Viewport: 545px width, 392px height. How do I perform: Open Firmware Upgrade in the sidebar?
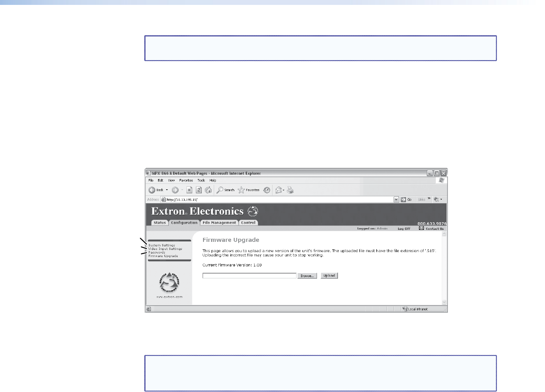tap(163, 256)
